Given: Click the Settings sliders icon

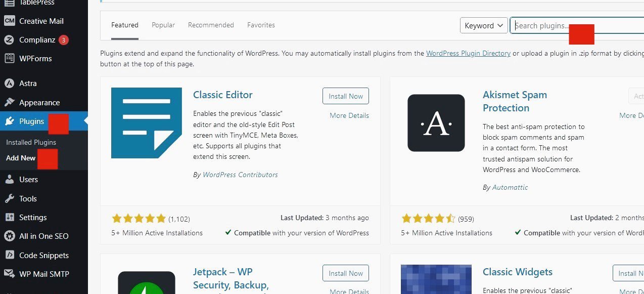Looking at the screenshot, I should pyautogui.click(x=9, y=218).
